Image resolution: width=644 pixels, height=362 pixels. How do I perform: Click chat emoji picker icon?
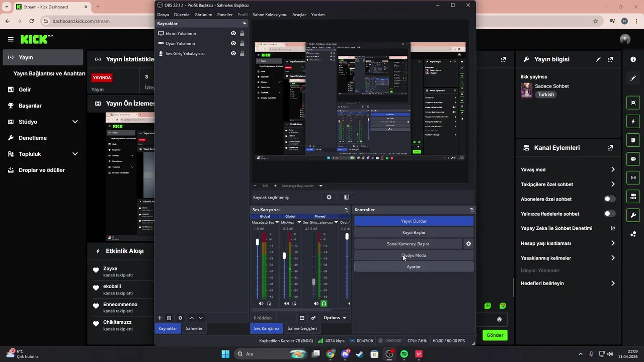499,319
